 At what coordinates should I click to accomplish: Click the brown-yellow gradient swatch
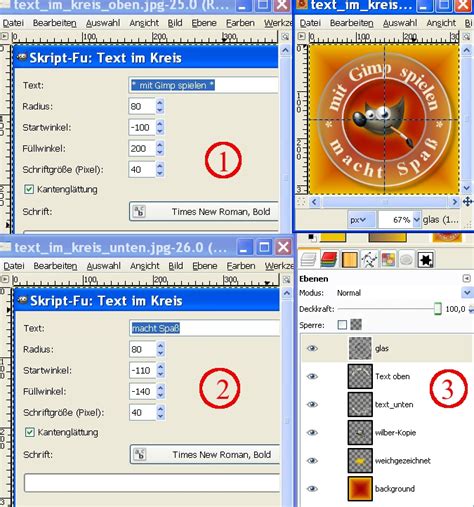tap(387, 237)
